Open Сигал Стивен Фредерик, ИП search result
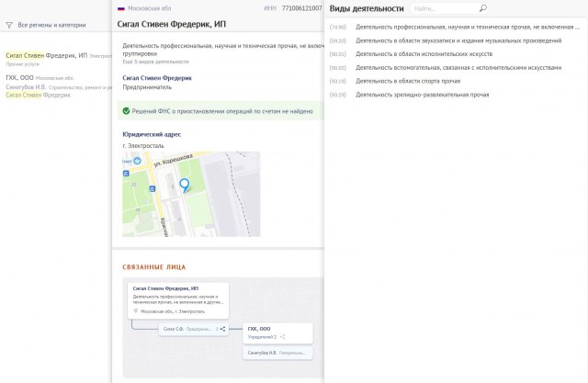588x383 pixels. click(x=47, y=55)
